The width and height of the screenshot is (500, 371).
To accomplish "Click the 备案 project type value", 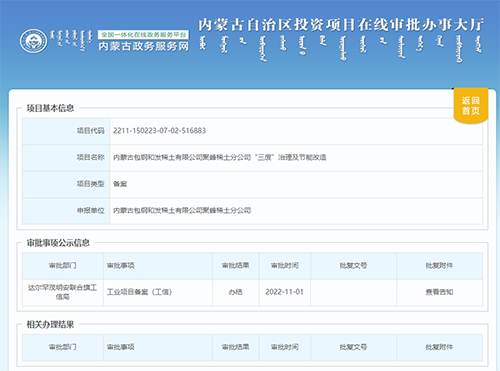I will (120, 184).
